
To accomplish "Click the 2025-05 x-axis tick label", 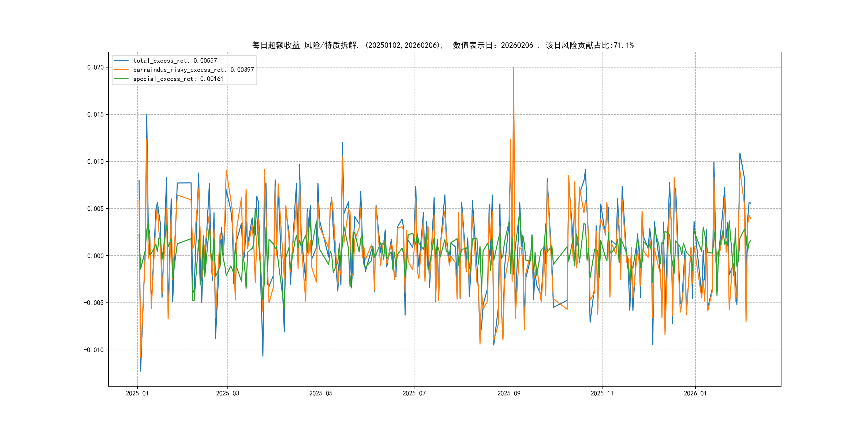I will click(321, 393).
